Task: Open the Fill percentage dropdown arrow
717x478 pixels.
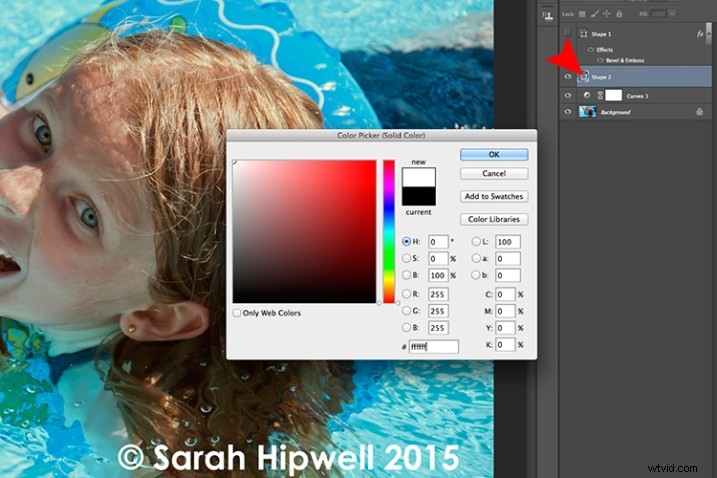Action: (672, 14)
